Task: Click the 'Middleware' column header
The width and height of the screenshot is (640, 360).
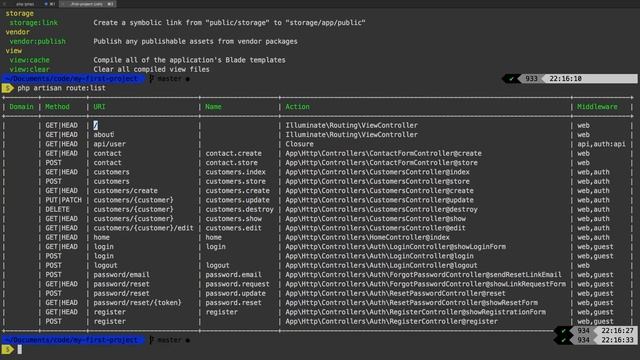Action: 597,107
